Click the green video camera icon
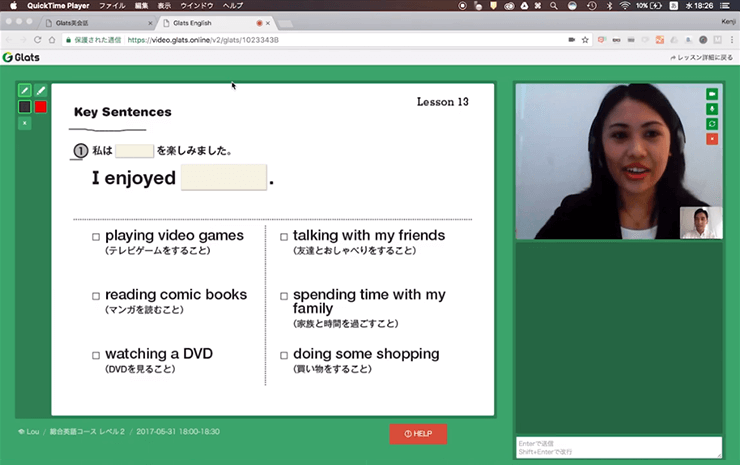The height and width of the screenshot is (465, 740). 712,94
